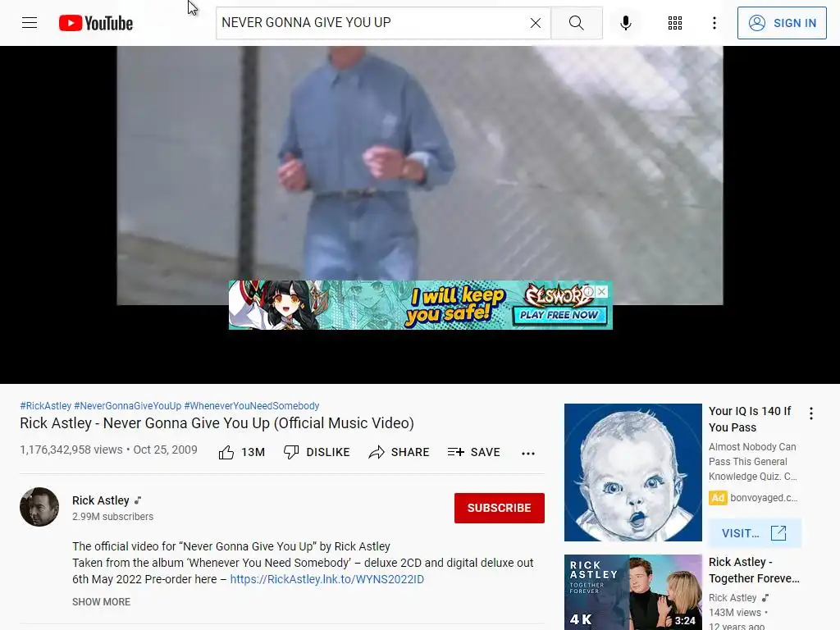
Task: Clear the search box with X
Action: 535,22
